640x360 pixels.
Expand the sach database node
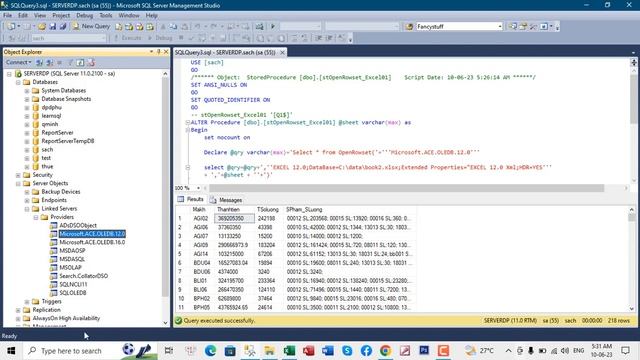pyautogui.click(x=27, y=150)
